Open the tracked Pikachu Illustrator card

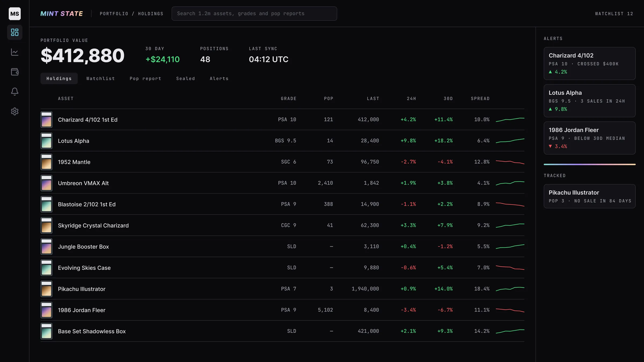click(x=590, y=196)
